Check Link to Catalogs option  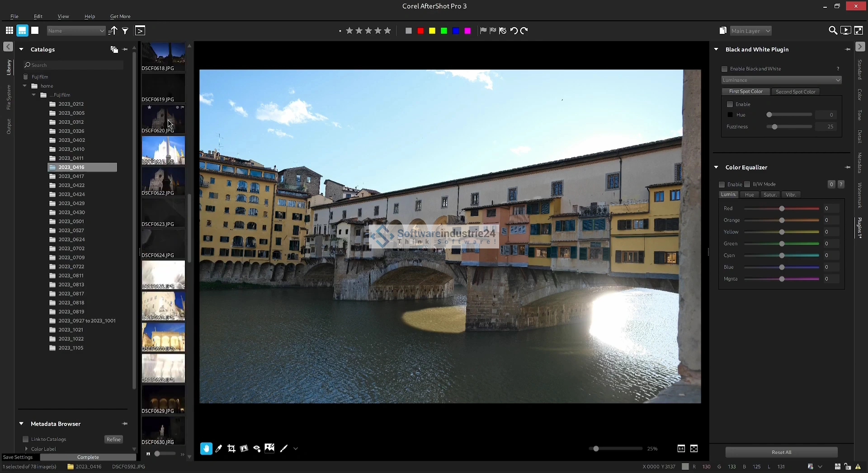pos(26,439)
